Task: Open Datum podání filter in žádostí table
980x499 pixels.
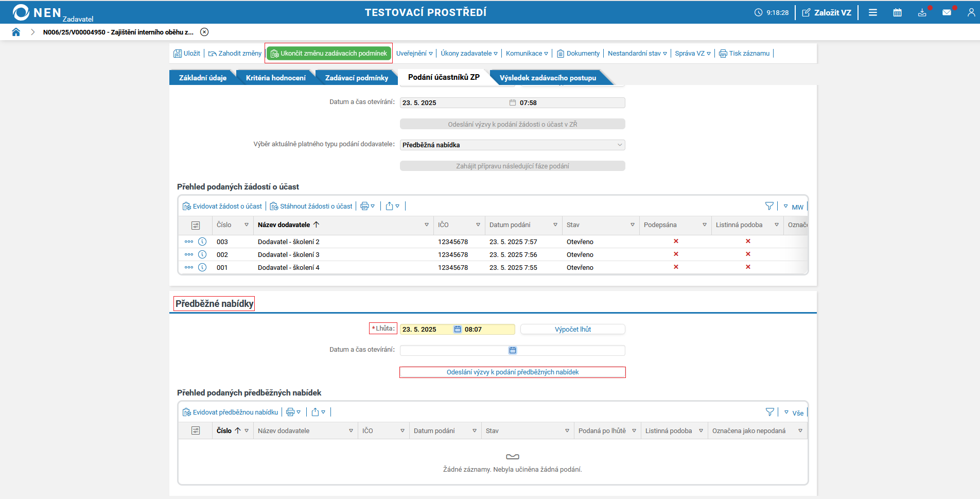Action: click(x=555, y=225)
